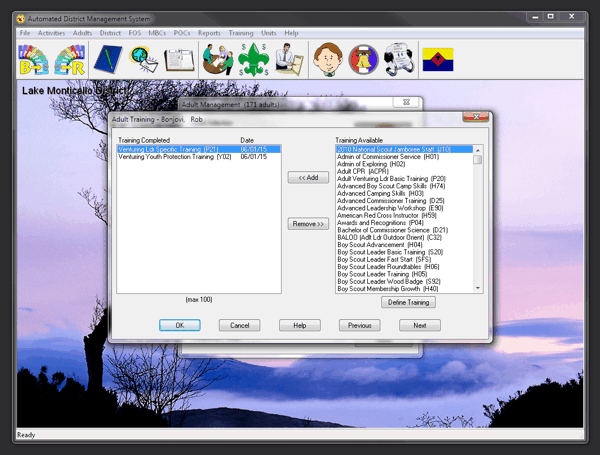Viewport: 600px width, 455px height.
Task: Open the blue notebook with pen icon
Action: [108, 59]
